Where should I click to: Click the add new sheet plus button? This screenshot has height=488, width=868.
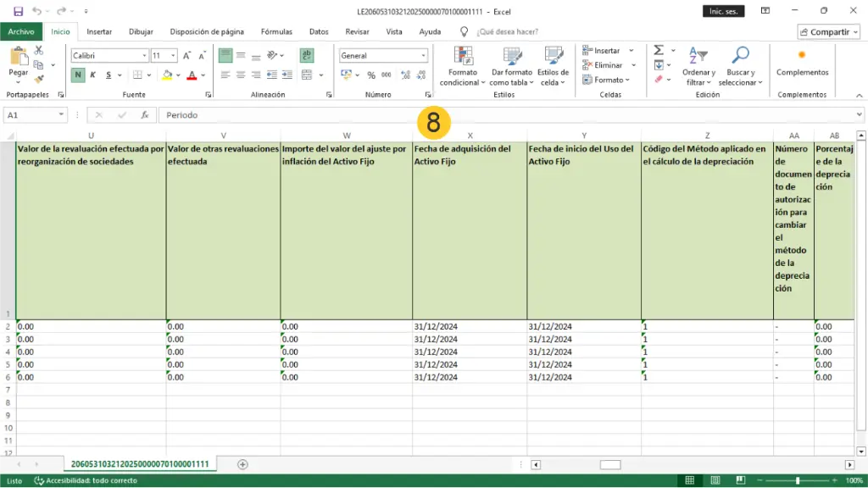tap(242, 464)
